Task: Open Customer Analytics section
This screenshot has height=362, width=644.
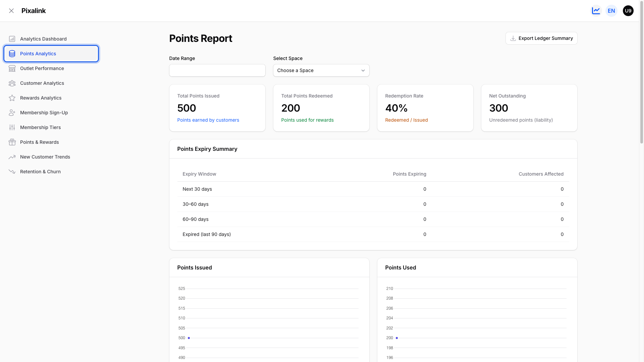Action: 51,83
